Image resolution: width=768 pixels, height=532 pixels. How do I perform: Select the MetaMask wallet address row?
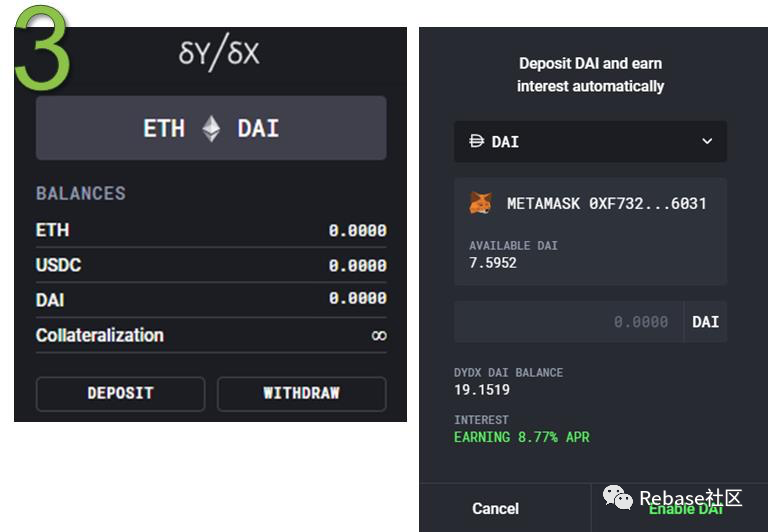coord(590,203)
